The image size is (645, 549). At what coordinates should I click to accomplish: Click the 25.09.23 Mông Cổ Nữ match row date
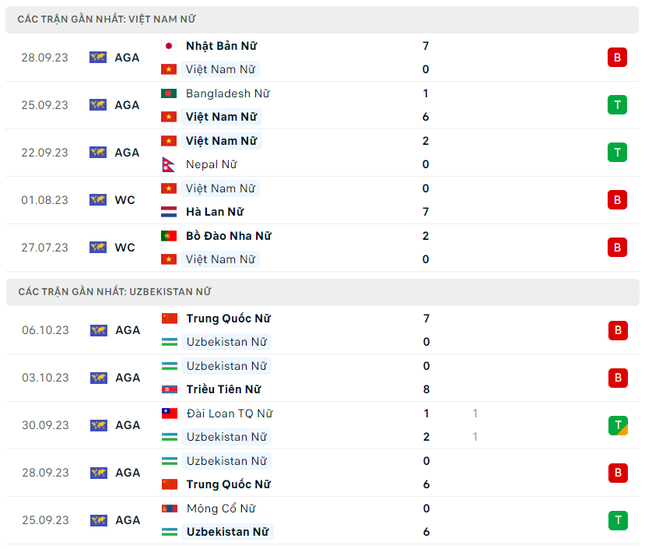(x=45, y=520)
